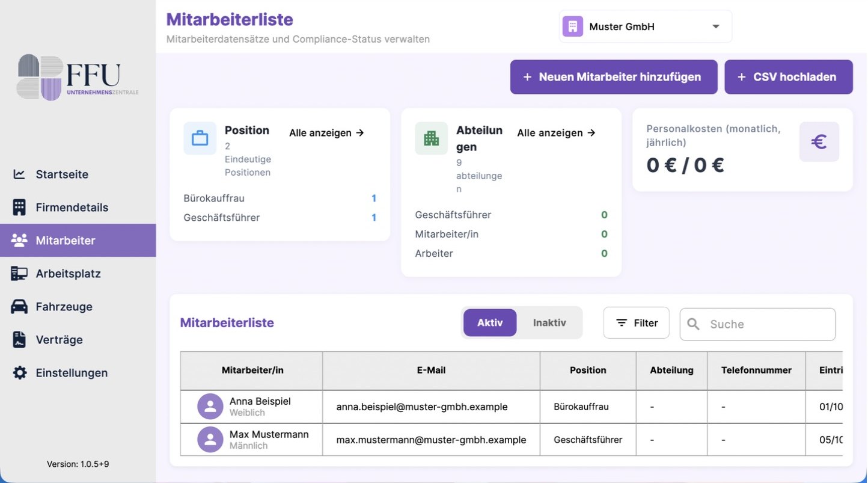The image size is (868, 483).
Task: Click Geschäftsführer cell in Max Mustermann row
Action: (x=588, y=440)
